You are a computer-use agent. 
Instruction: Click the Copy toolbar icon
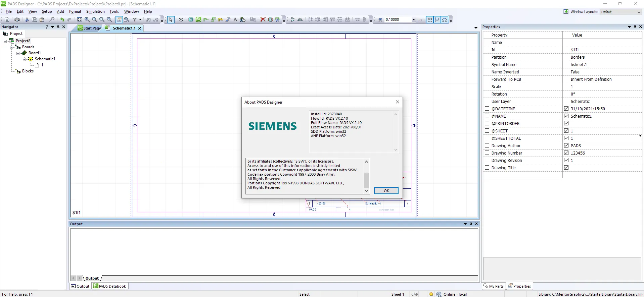click(34, 19)
